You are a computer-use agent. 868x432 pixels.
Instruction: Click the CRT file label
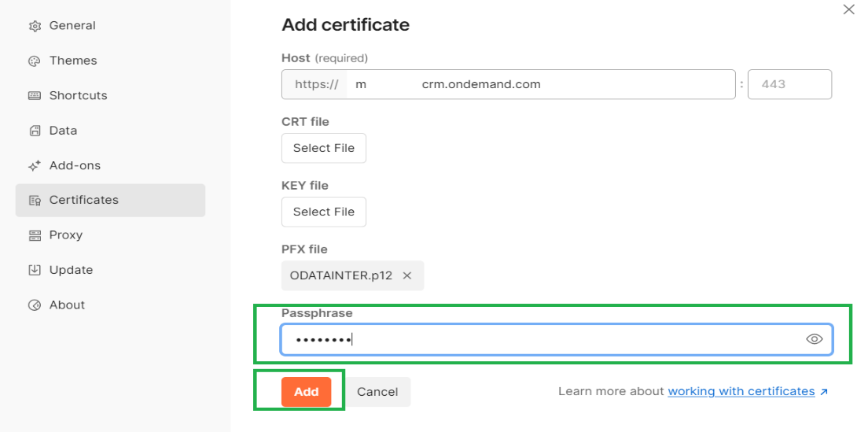pyautogui.click(x=305, y=122)
